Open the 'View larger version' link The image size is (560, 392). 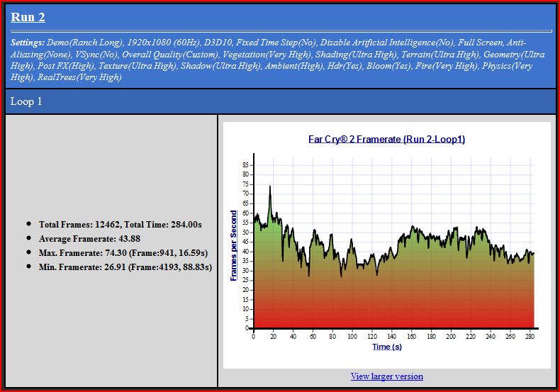[387, 376]
